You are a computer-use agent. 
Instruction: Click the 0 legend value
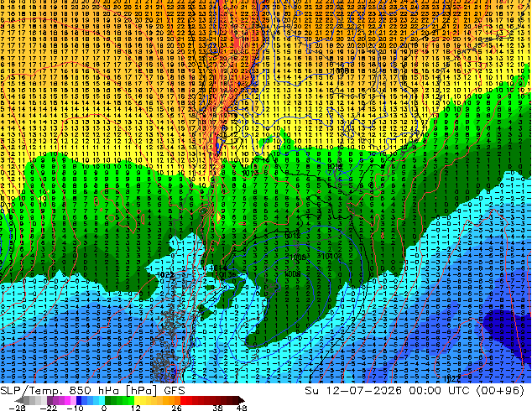(104, 408)
